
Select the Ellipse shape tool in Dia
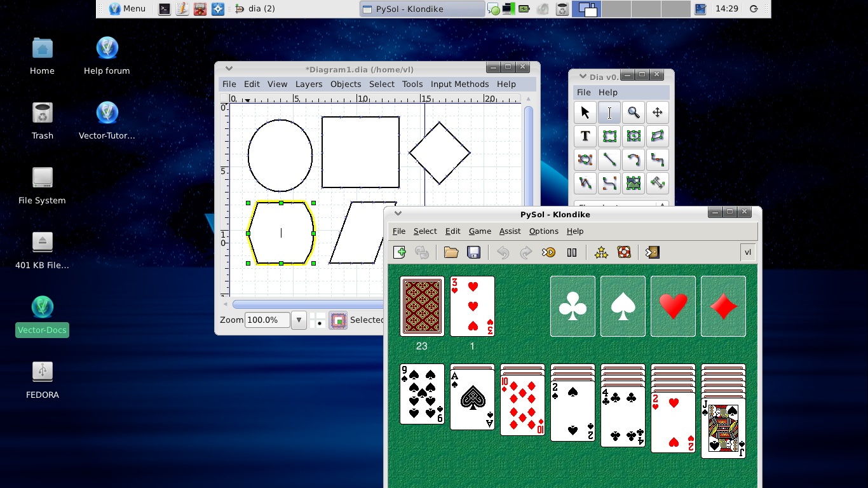(x=634, y=136)
